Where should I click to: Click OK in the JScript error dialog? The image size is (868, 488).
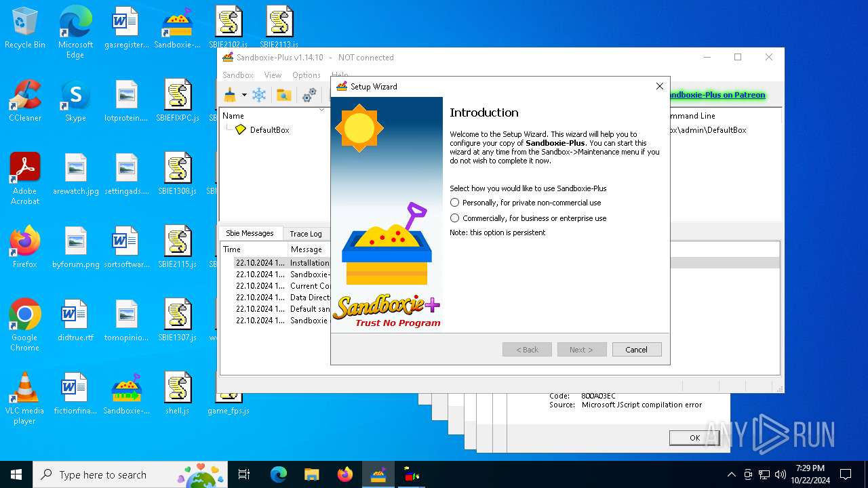694,438
